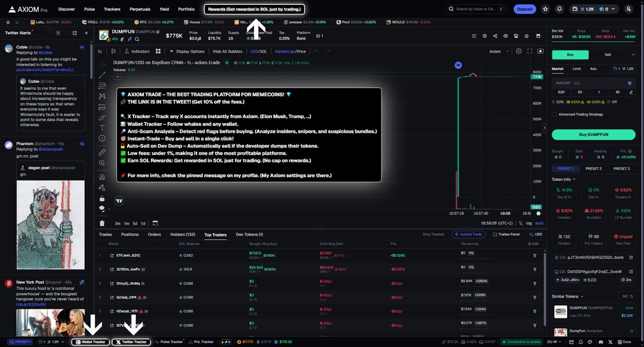The height and width of the screenshot is (347, 644).
Task: Click the AMOUNT input field
Action: (x=592, y=83)
